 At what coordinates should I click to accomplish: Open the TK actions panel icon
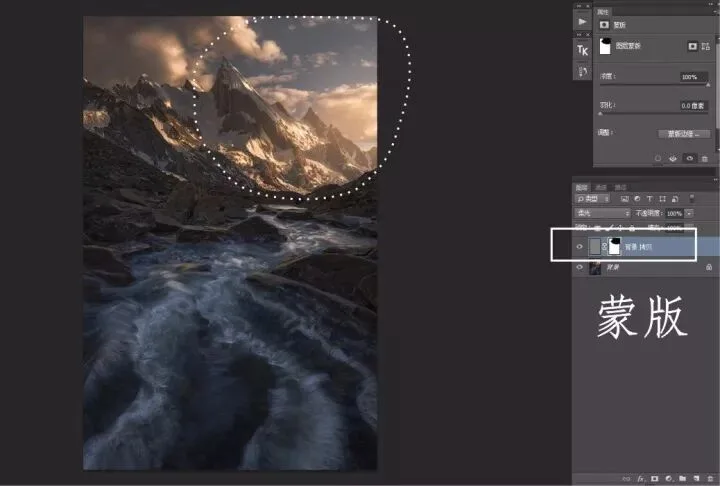(x=582, y=50)
